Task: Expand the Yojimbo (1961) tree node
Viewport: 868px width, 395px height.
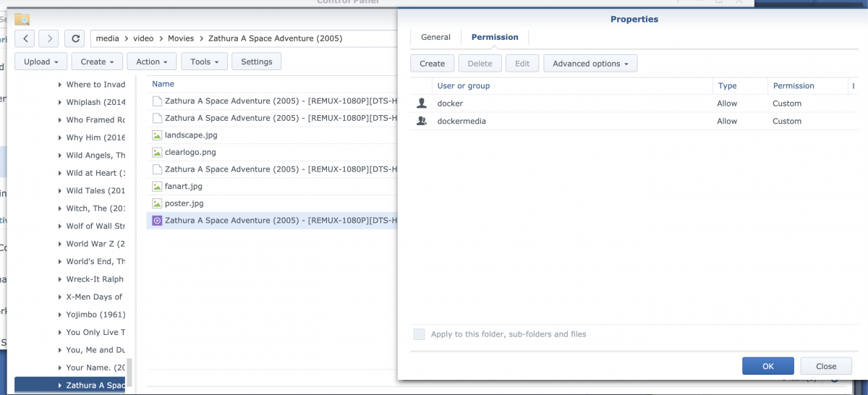Action: pos(60,315)
